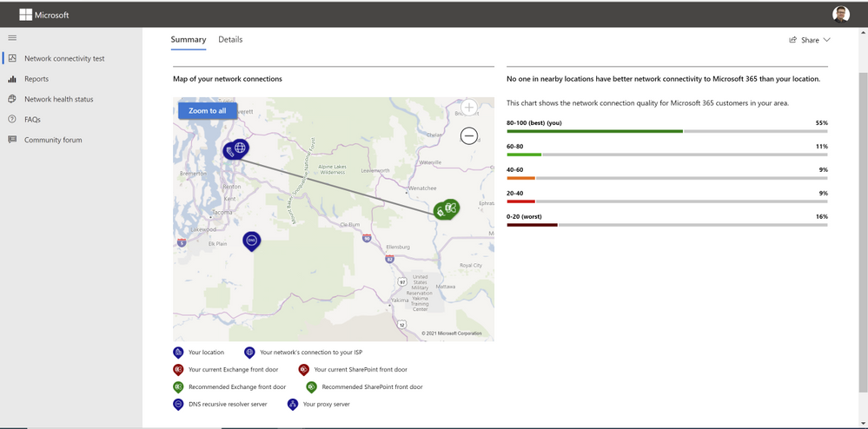Click the Reports chart icon in sidebar
This screenshot has height=429, width=868.
12,79
